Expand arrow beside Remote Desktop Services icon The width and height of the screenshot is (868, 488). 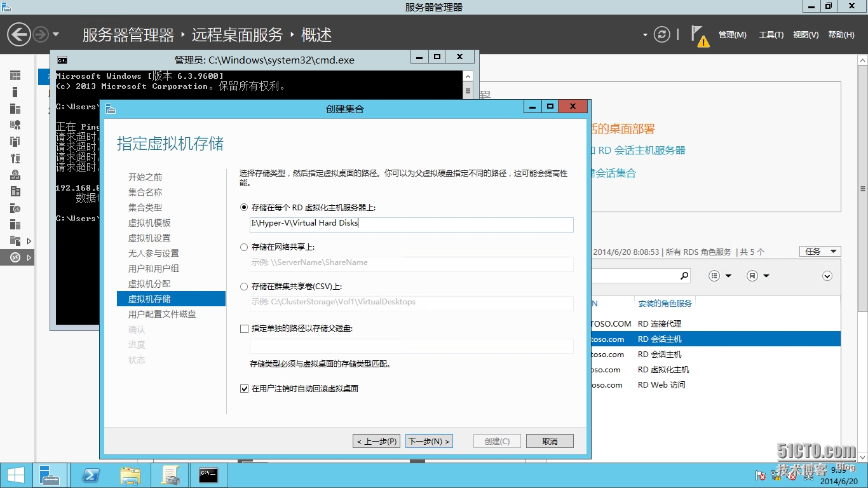pos(29,257)
